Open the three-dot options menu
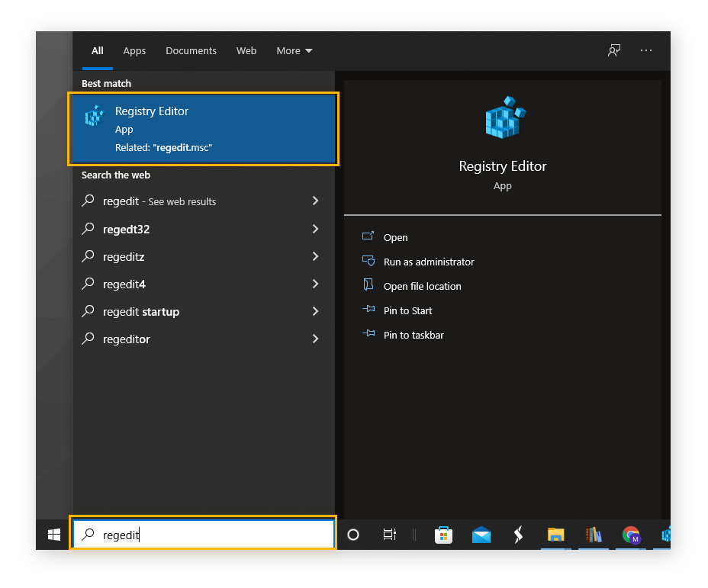This screenshot has width=708, height=588. [646, 50]
